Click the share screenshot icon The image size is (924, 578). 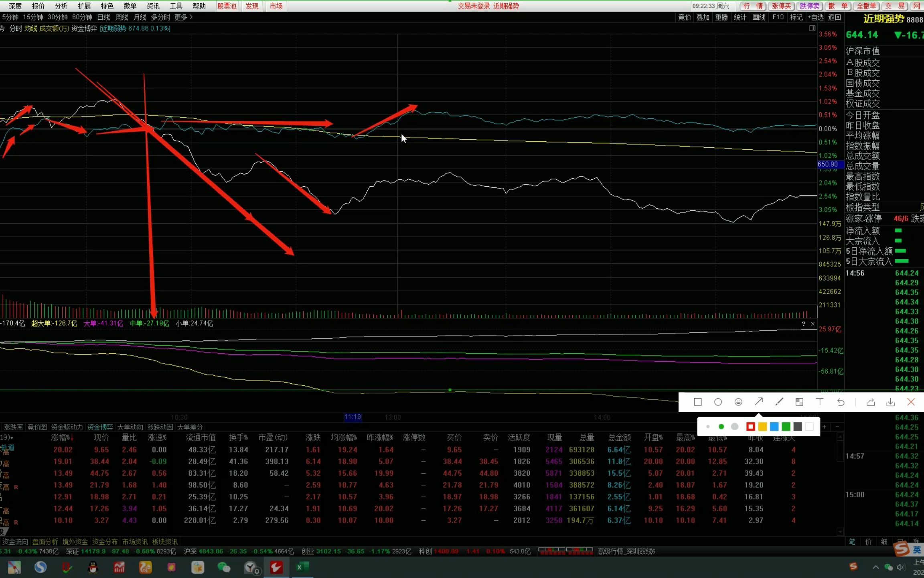click(x=870, y=402)
